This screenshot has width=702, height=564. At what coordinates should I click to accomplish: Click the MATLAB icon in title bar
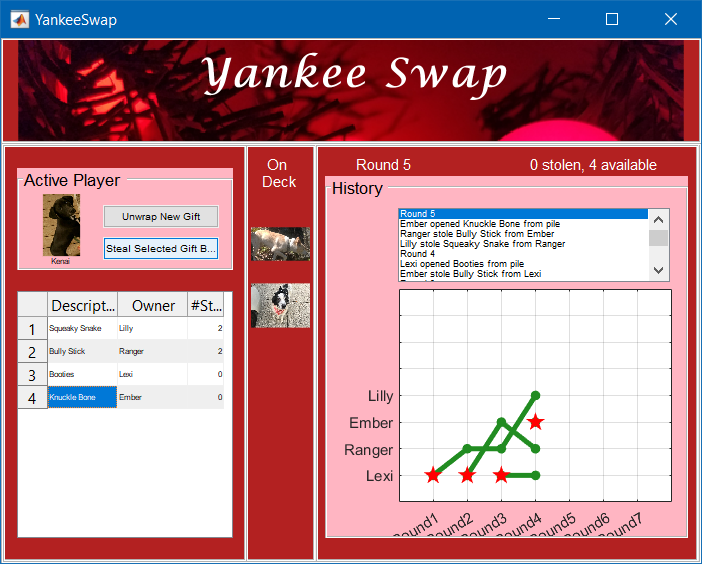pyautogui.click(x=19, y=19)
